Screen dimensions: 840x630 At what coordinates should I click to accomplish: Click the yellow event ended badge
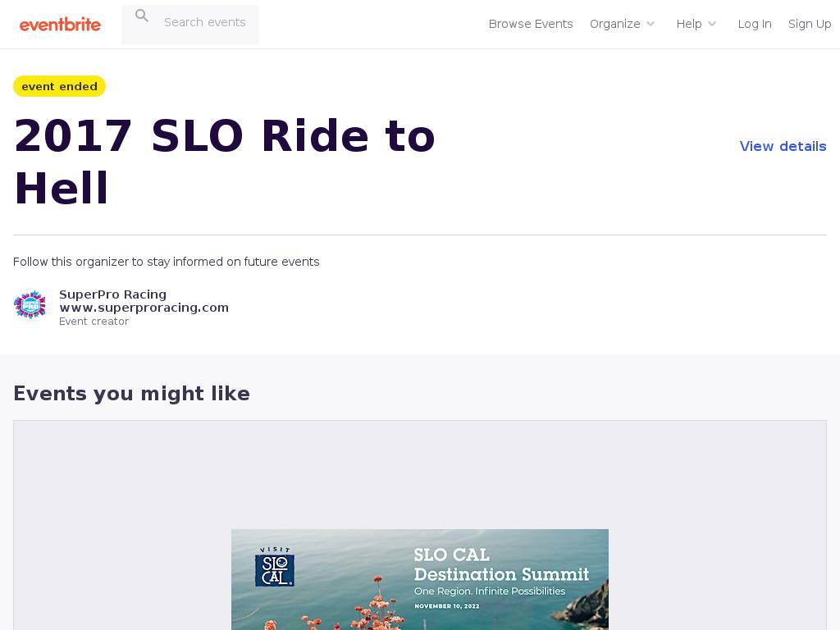coord(59,86)
